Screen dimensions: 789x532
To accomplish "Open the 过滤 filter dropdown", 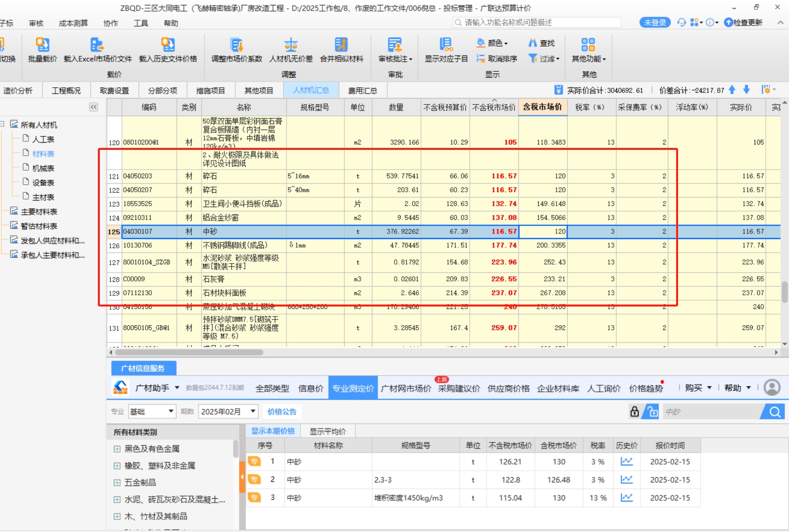I will tap(544, 58).
